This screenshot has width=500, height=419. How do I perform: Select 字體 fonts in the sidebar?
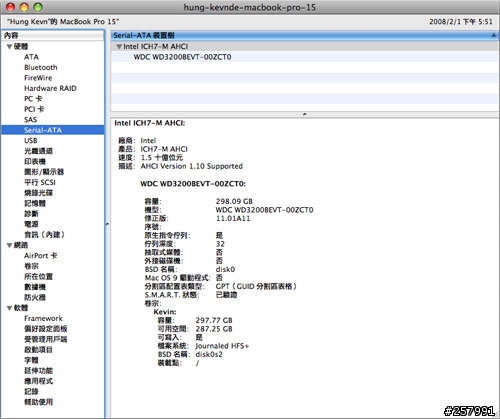point(31,360)
